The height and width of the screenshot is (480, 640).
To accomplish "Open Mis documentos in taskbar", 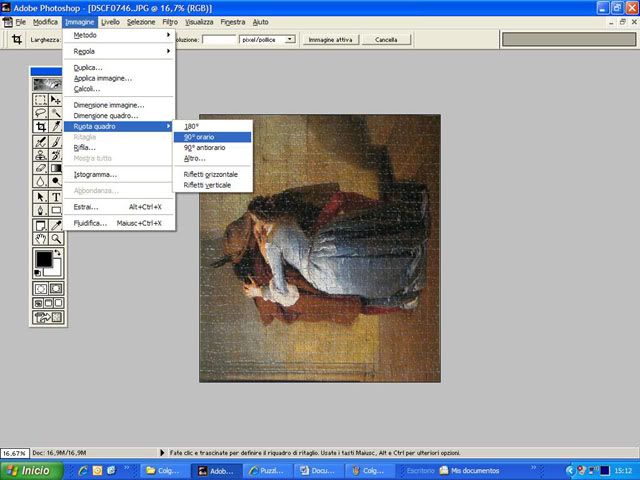I will [470, 471].
